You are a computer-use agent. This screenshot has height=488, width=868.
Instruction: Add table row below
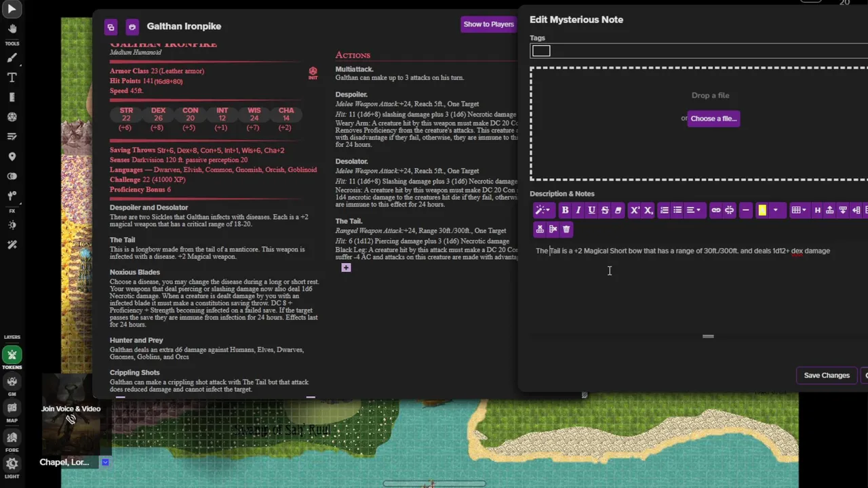[x=844, y=210]
